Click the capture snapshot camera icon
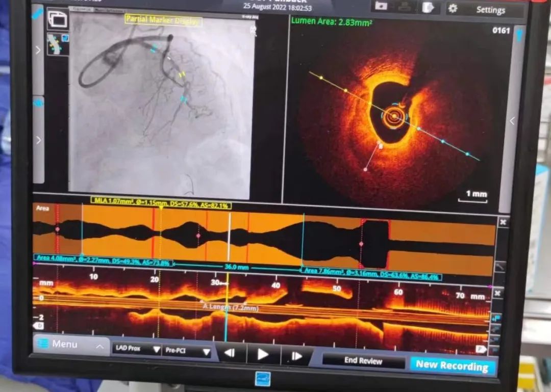This screenshot has width=551, height=392. click(x=380, y=7)
